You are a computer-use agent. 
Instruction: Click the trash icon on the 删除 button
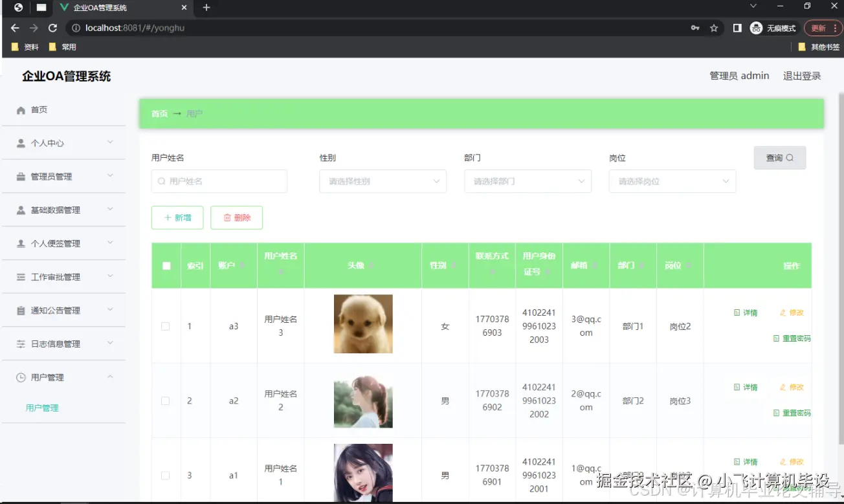228,217
